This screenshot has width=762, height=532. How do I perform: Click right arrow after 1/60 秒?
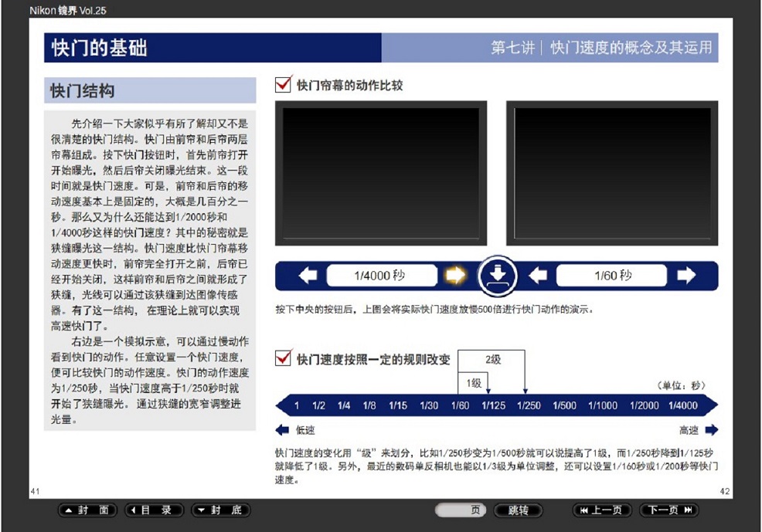[x=685, y=276]
